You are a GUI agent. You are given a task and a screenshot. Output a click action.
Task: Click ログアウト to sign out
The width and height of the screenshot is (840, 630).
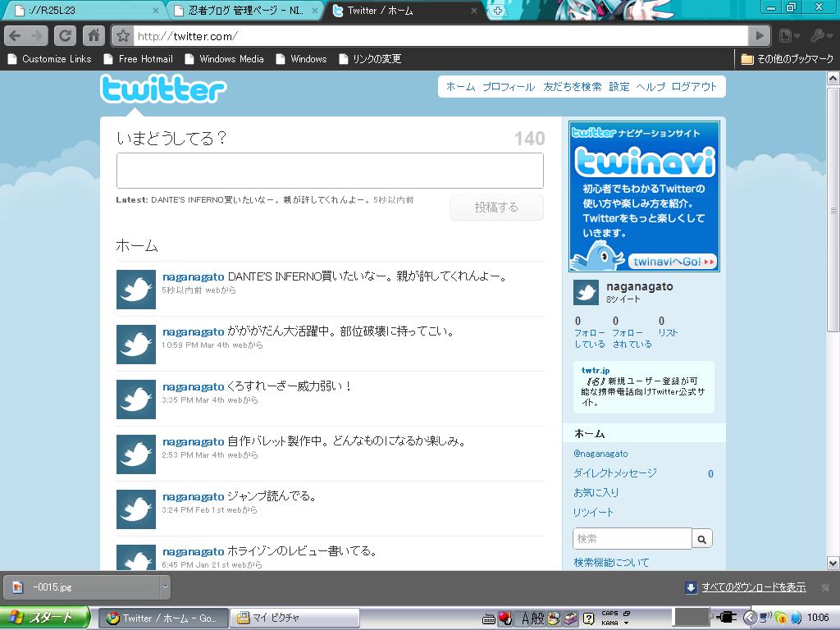click(x=694, y=87)
